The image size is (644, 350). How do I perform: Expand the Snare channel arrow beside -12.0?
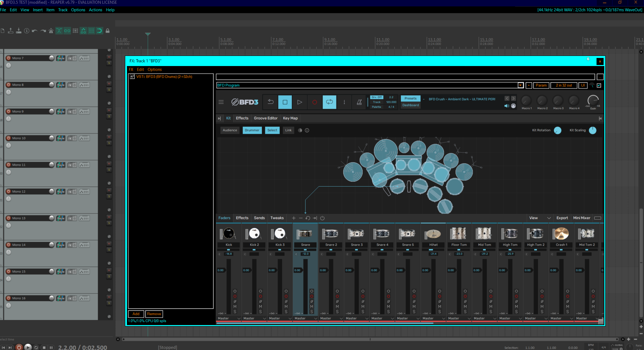coord(296,254)
